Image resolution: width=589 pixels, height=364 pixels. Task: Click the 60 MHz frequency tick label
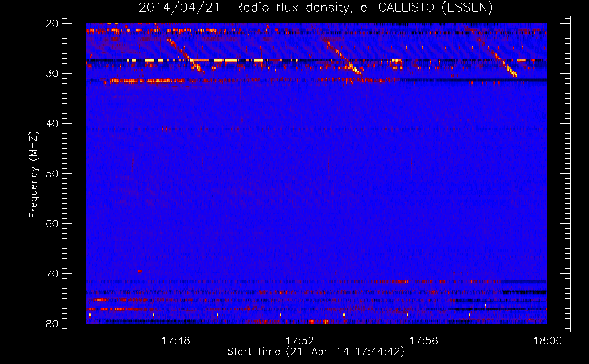coord(52,223)
